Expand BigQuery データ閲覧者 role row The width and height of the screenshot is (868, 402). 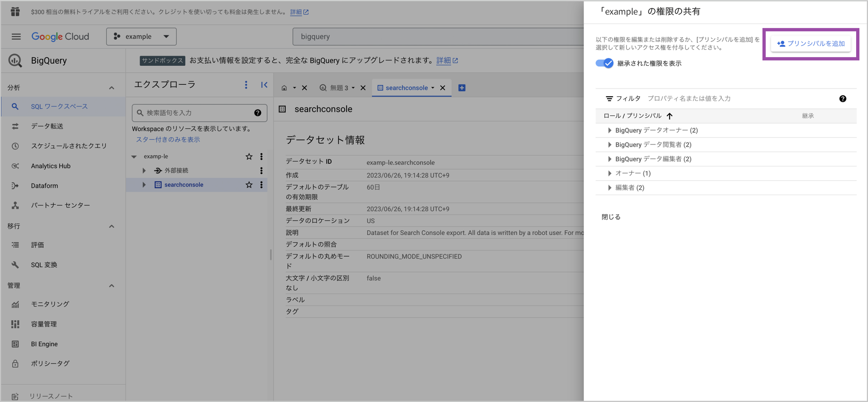(x=609, y=145)
